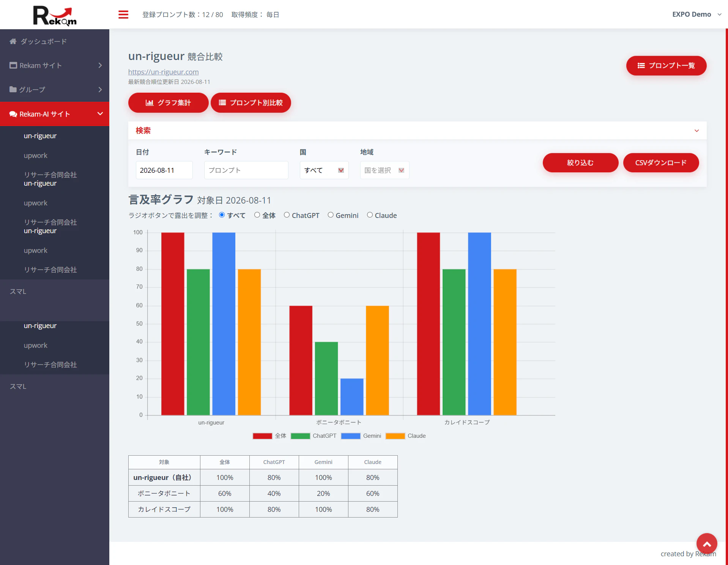Open the 国 dropdown showing すべて
The image size is (728, 565).
(x=324, y=170)
